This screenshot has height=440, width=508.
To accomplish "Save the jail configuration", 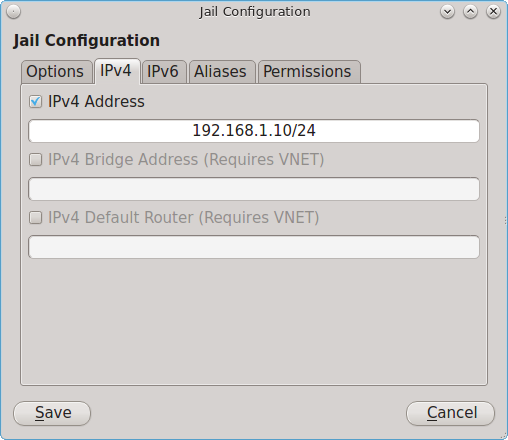I will click(x=52, y=413).
